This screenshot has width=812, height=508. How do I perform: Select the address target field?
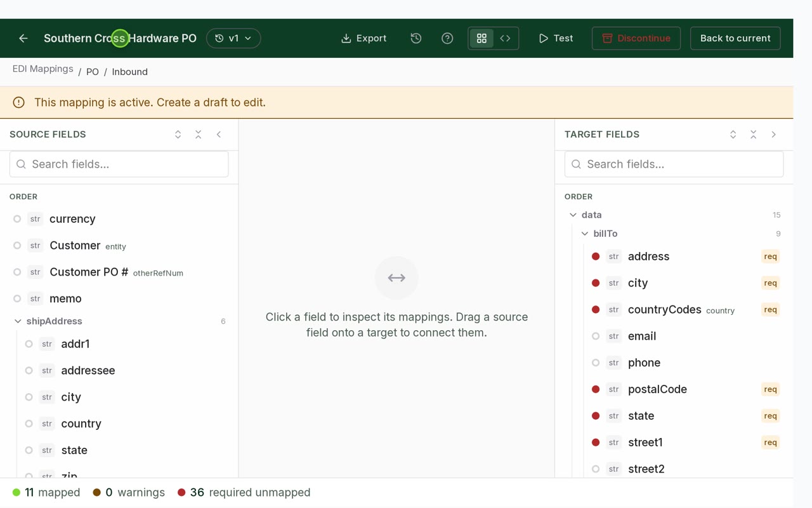coord(686,257)
